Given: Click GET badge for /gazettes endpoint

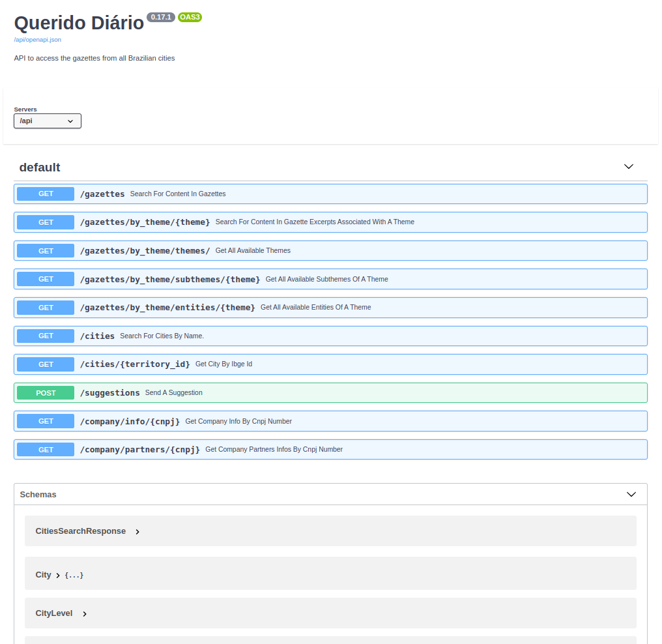Looking at the screenshot, I should coord(46,194).
